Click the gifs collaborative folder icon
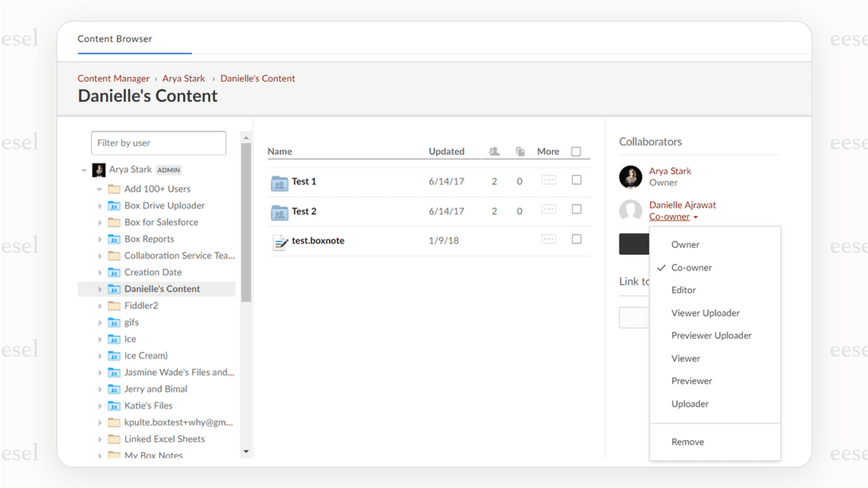Screen dimensions: 868x488 [x=114, y=322]
